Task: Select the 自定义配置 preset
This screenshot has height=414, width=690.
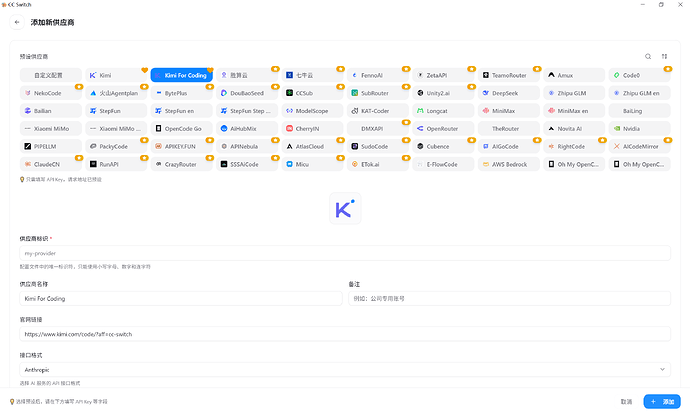Action: click(x=51, y=75)
